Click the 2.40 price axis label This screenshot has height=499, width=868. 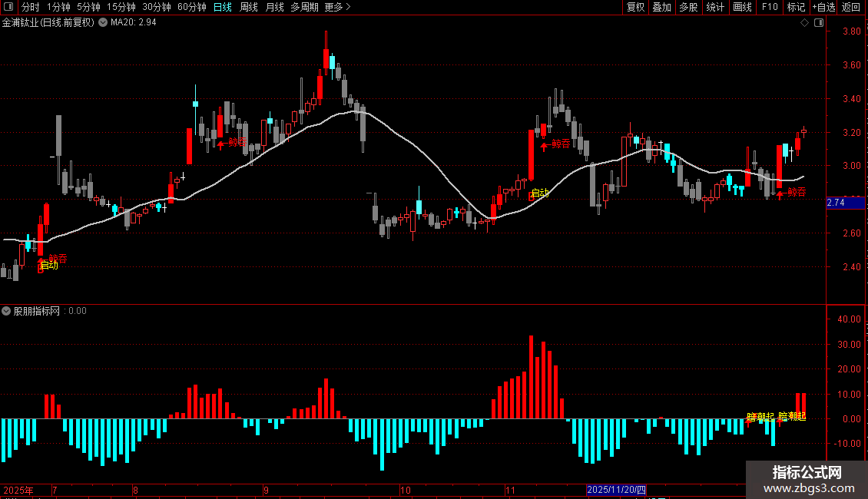coord(851,266)
